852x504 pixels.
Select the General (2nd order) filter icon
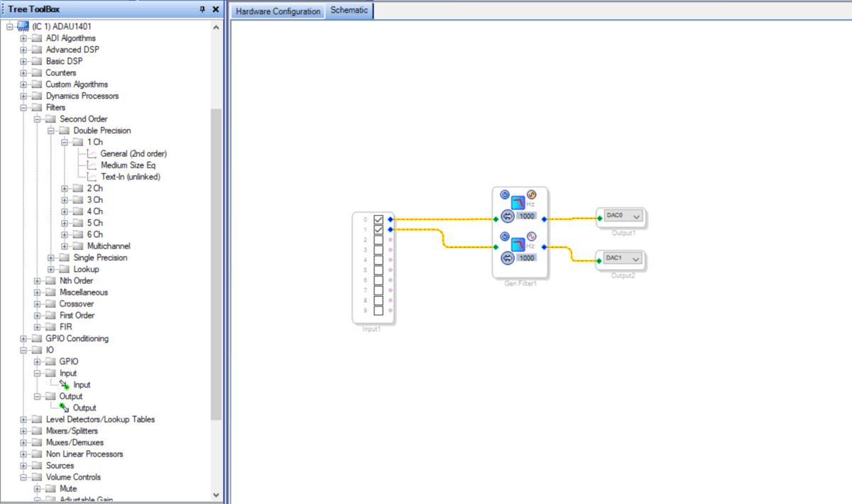pyautogui.click(x=92, y=153)
